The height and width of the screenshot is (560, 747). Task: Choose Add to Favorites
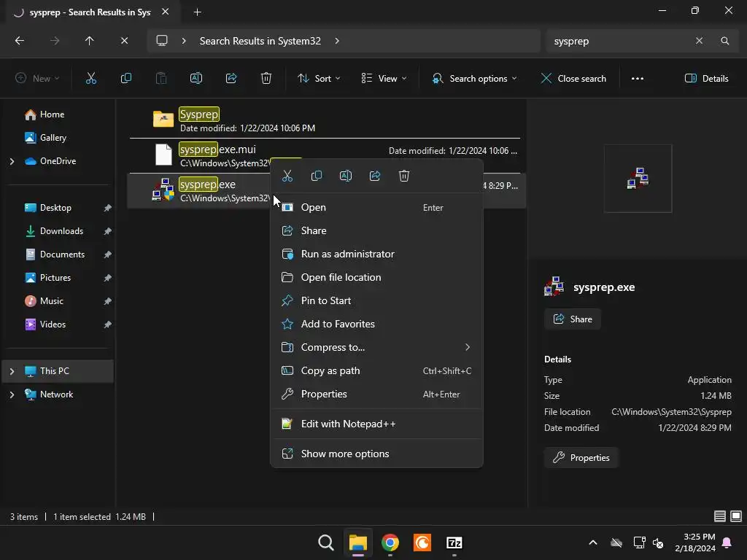click(376, 324)
